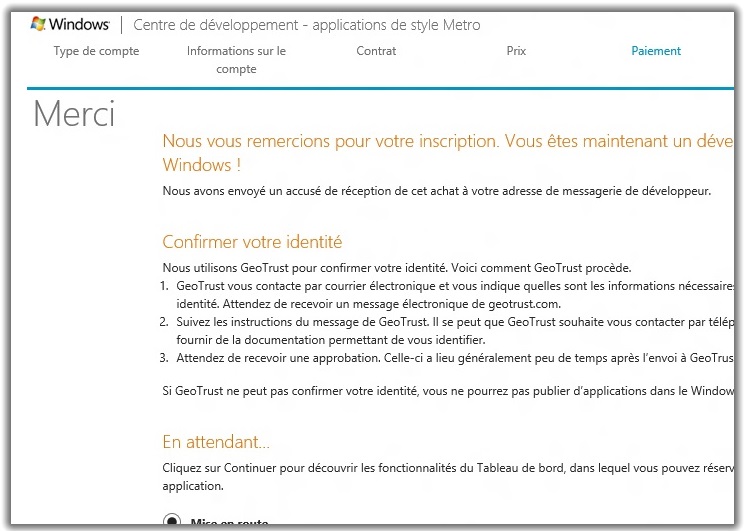This screenshot has width=750, height=531.
Task: Click the En attendant... heading
Action: pos(216,442)
